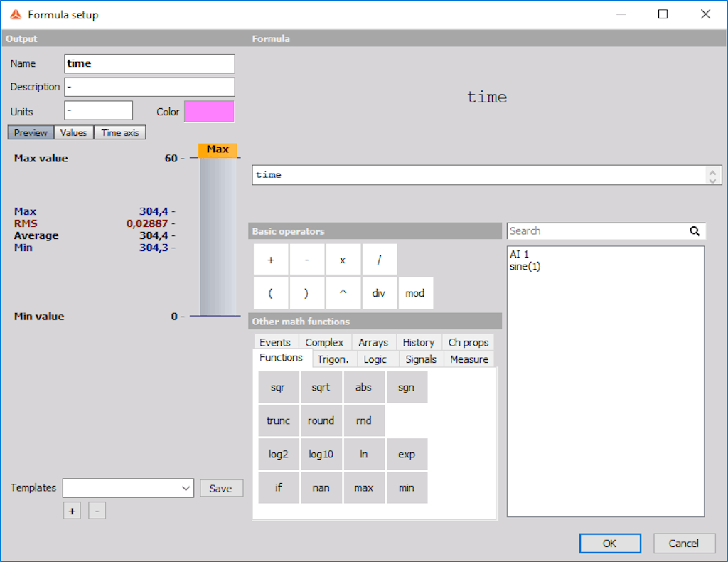728x562 pixels.
Task: Remove template with minus button
Action: pyautogui.click(x=97, y=511)
